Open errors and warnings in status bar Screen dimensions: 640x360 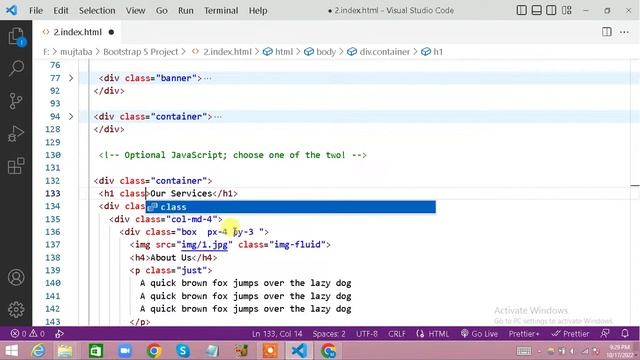point(28,333)
